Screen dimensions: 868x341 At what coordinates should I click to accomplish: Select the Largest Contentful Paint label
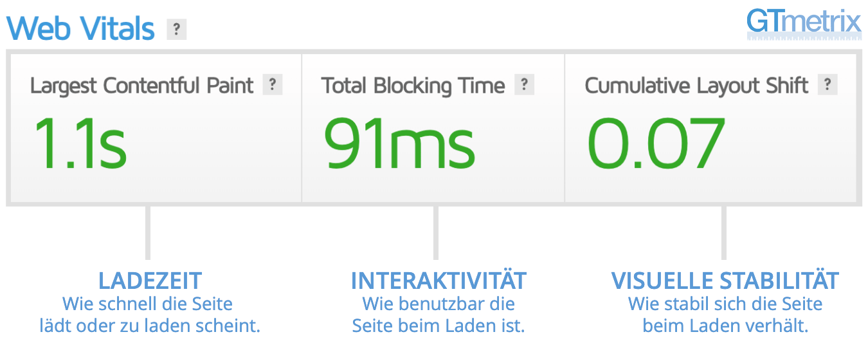142,86
